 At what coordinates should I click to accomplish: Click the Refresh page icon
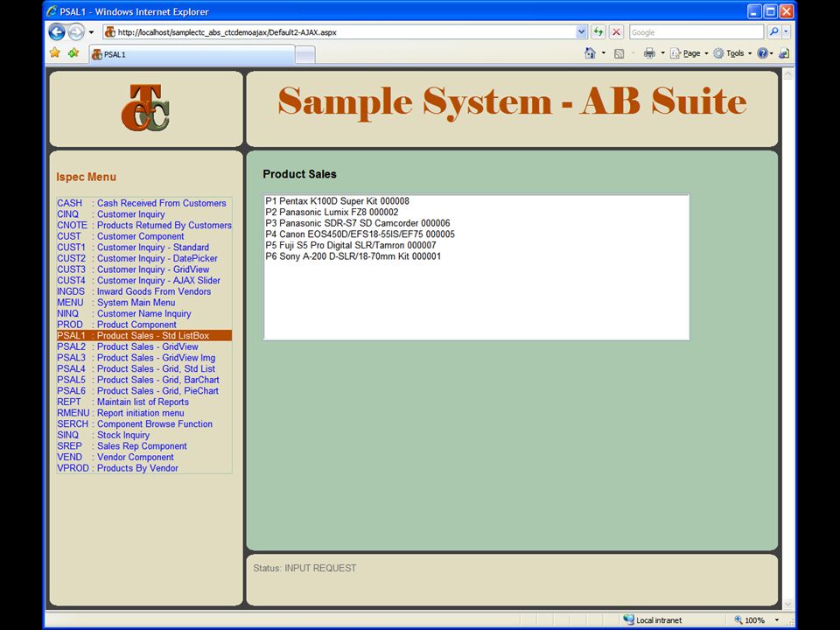598,32
